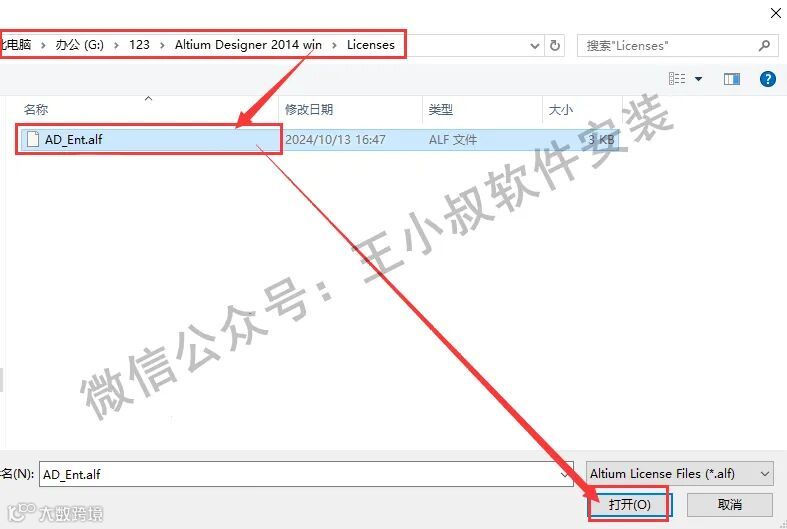Click the 取消 button
787x529 pixels.
729,504
